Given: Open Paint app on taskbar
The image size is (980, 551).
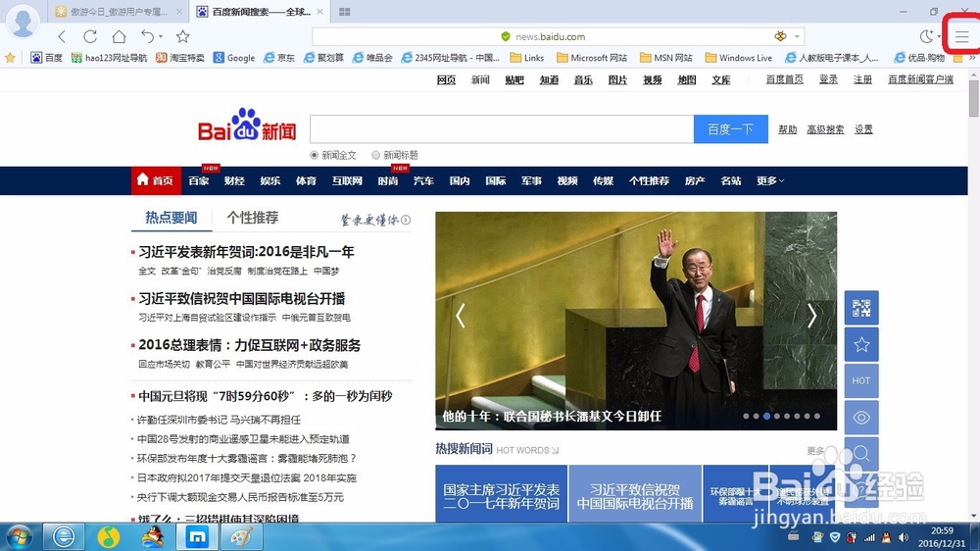Looking at the screenshot, I should (241, 536).
